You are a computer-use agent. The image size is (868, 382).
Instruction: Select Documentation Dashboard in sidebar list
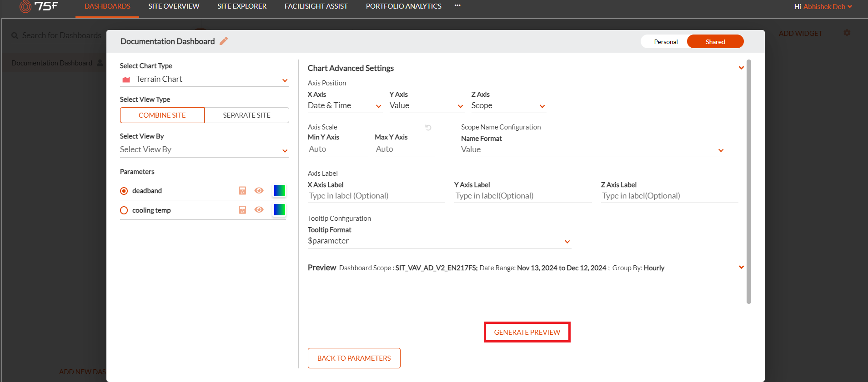[52, 63]
